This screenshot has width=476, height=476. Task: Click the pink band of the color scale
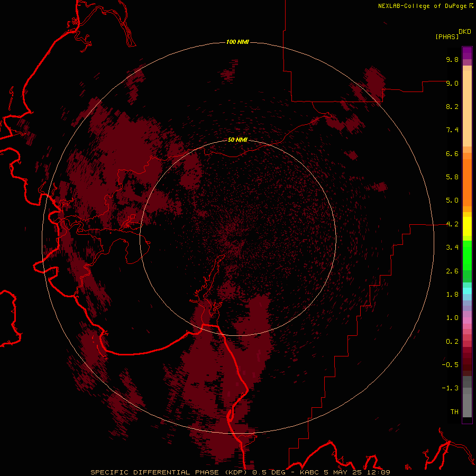467,321
